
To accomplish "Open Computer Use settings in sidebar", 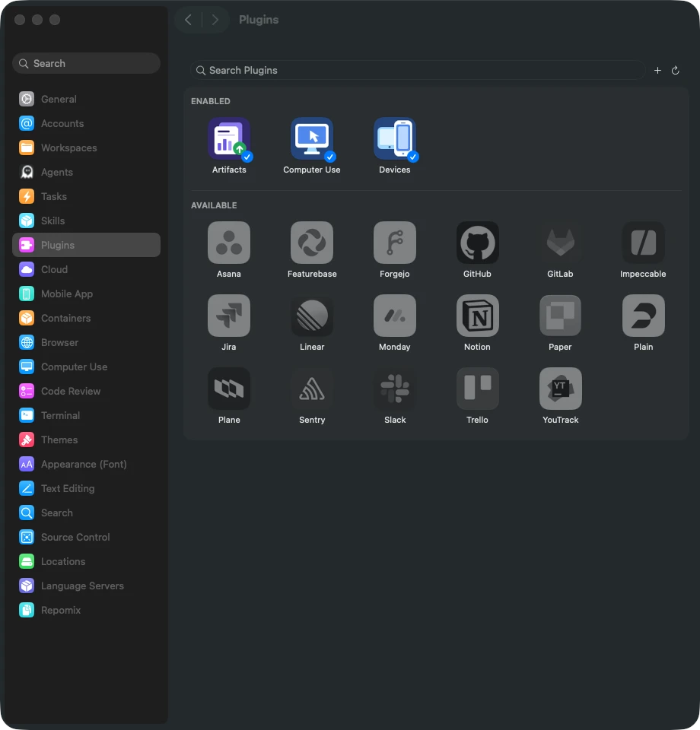I will (86, 367).
